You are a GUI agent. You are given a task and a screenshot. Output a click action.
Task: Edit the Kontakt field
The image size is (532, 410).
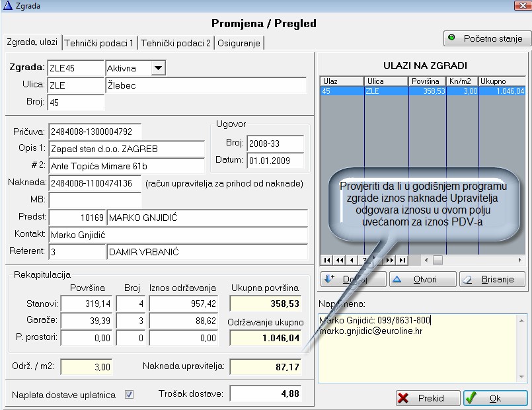pos(178,235)
